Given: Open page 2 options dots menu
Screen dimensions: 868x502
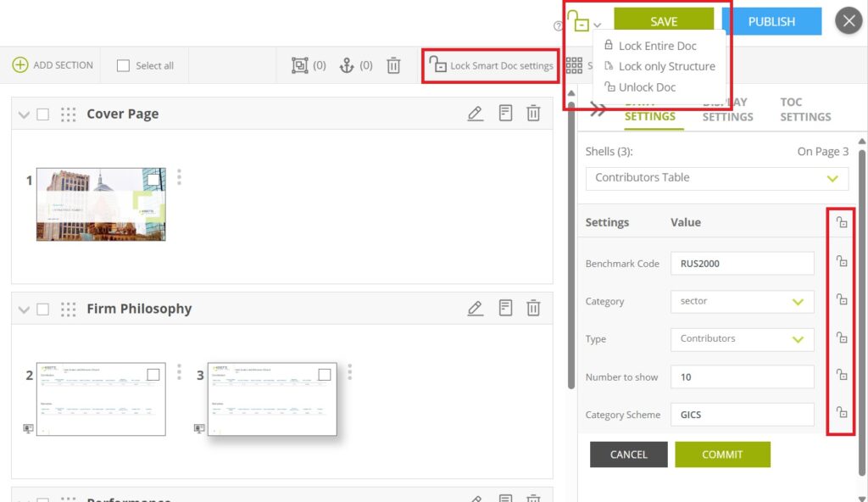Looking at the screenshot, I should point(179,371).
